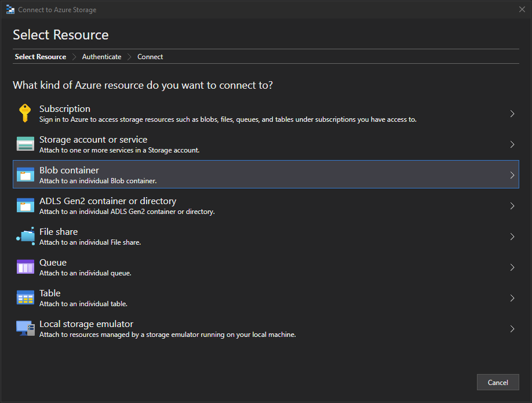Choose Storage account or service title

coord(93,140)
